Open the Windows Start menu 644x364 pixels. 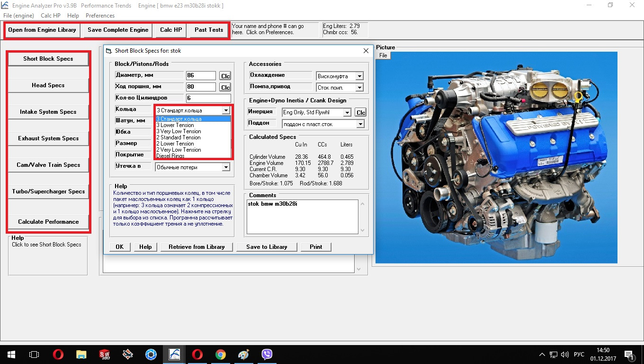tap(11, 354)
